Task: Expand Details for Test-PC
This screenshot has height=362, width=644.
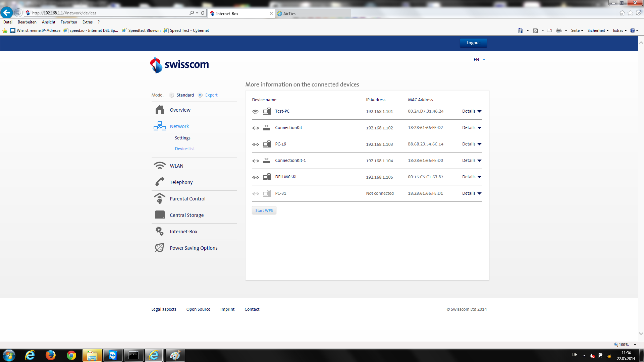Action: (x=472, y=111)
